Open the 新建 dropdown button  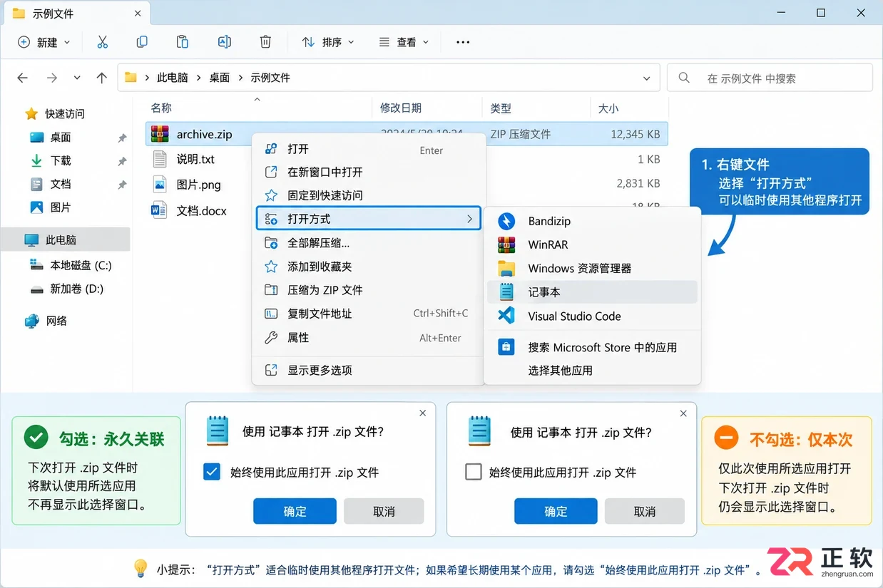(x=44, y=42)
